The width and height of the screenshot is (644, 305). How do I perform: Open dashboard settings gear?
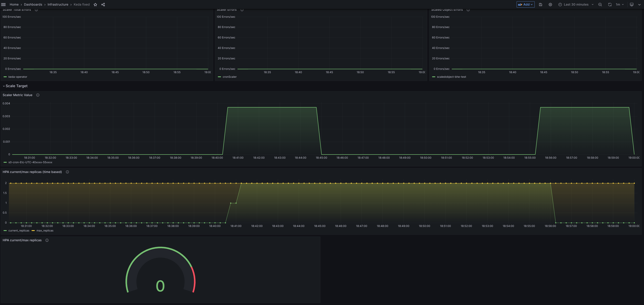pyautogui.click(x=550, y=4)
